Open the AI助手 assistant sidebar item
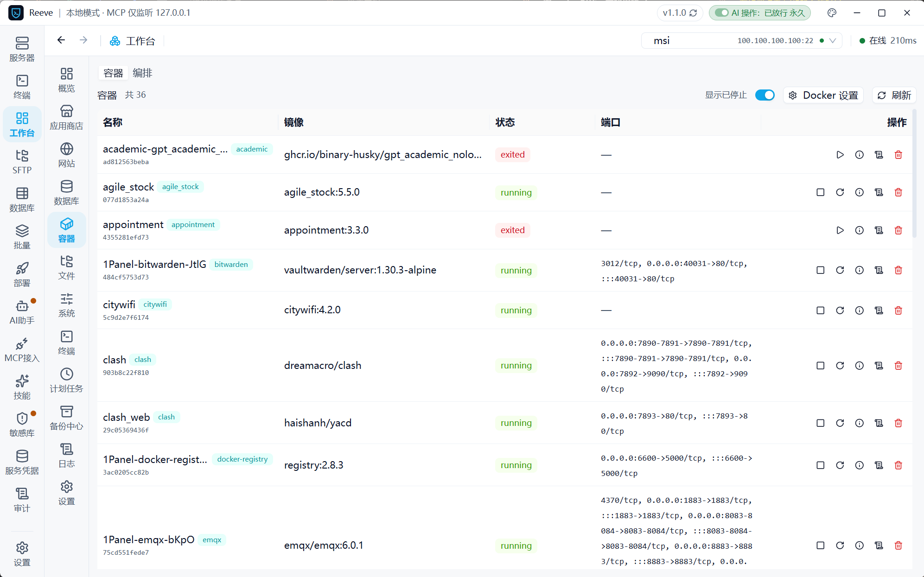This screenshot has width=924, height=577. [22, 312]
